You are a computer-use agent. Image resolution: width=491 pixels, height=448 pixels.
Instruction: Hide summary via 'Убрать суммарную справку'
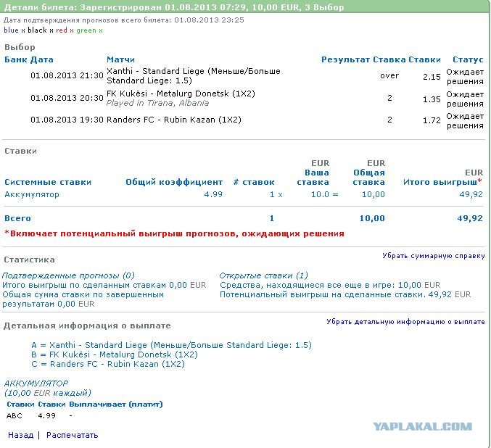pyautogui.click(x=434, y=256)
